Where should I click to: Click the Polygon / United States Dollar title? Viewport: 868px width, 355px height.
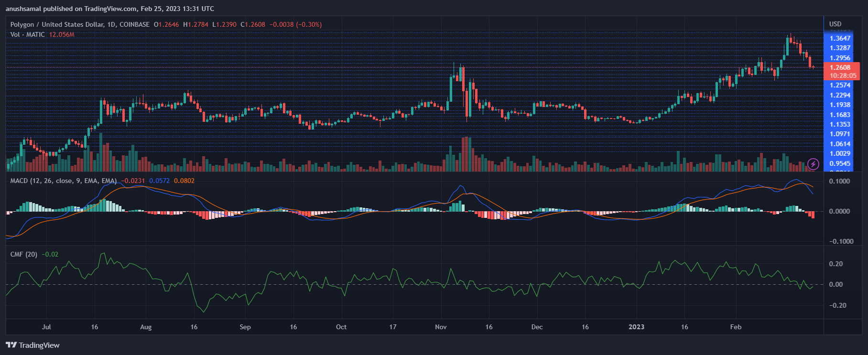tap(80, 24)
